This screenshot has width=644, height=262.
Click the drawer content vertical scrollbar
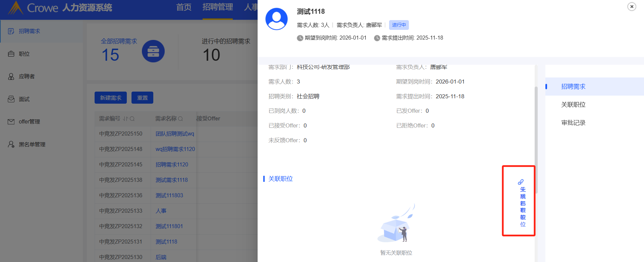(x=536, y=140)
